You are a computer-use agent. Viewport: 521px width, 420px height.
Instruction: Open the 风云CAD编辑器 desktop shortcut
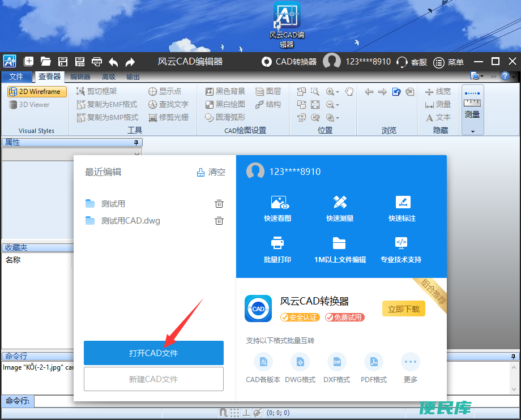coord(287,25)
